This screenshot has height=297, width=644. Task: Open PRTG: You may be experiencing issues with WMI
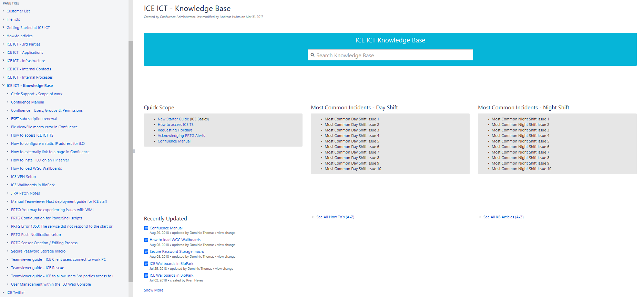pyautogui.click(x=52, y=210)
